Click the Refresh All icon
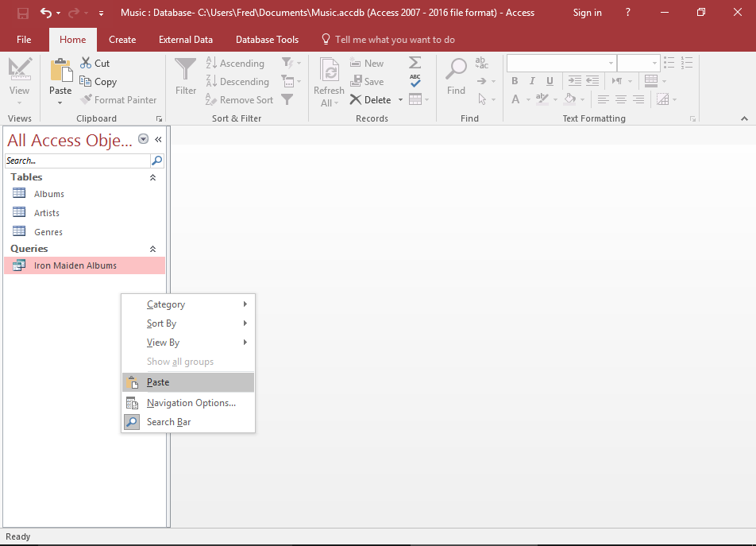 pyautogui.click(x=330, y=71)
